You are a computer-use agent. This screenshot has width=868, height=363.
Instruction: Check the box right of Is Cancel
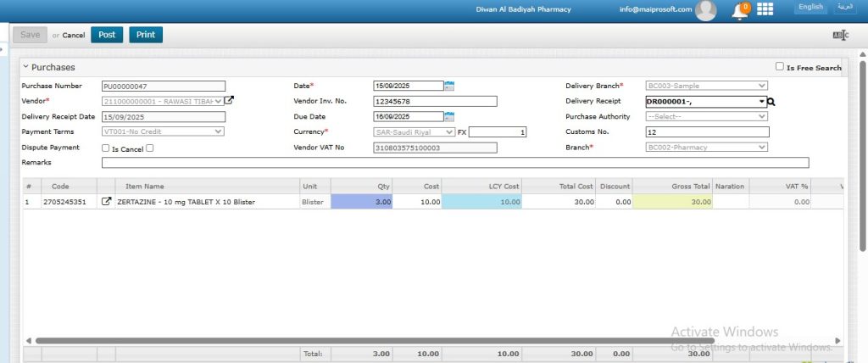click(149, 148)
